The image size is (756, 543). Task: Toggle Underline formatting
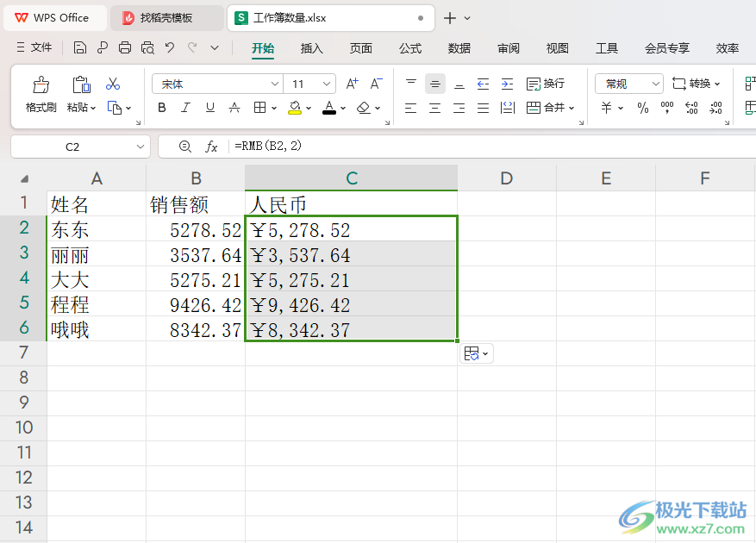tap(210, 108)
